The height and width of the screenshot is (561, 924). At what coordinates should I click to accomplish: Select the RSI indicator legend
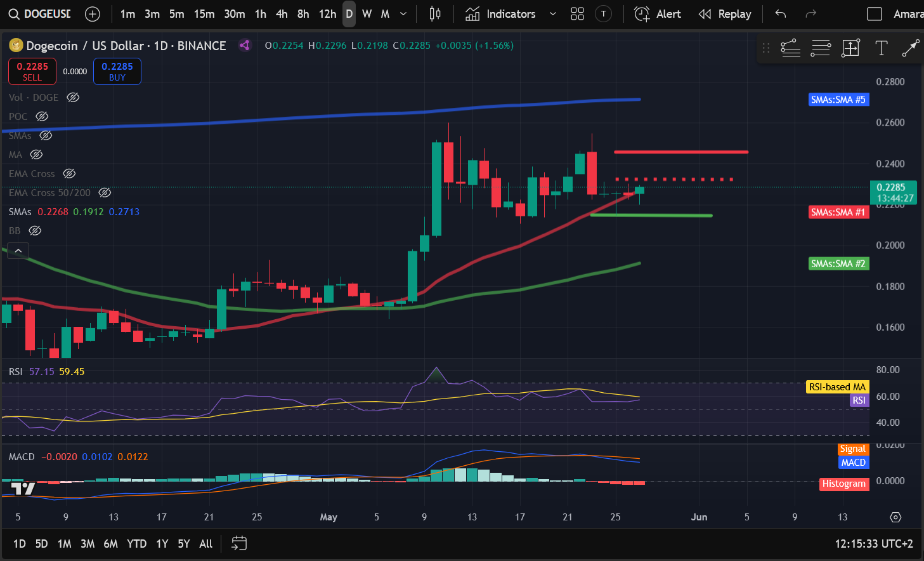click(16, 371)
